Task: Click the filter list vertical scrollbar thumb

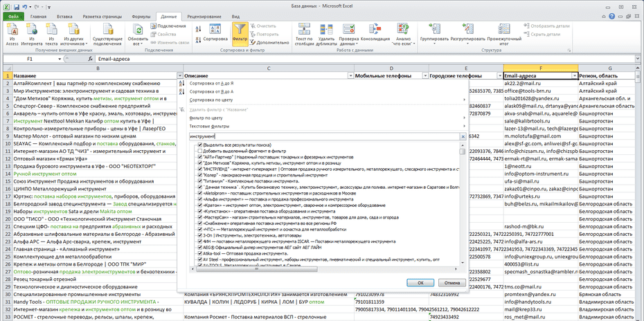Action: [463, 152]
